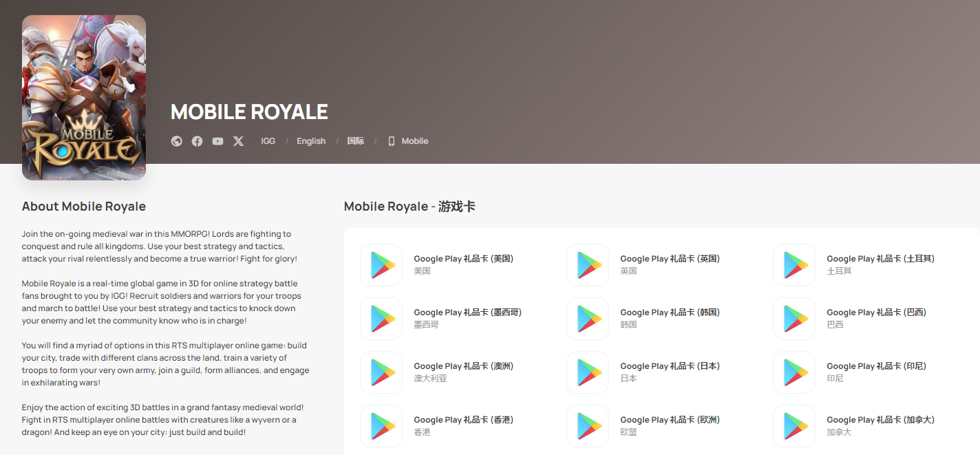Click the Google Play icon for 美国

(381, 265)
